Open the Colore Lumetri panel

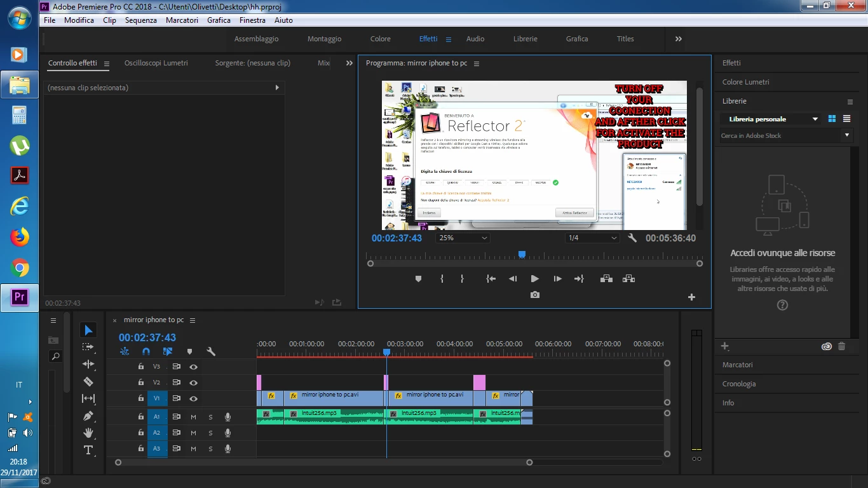745,82
